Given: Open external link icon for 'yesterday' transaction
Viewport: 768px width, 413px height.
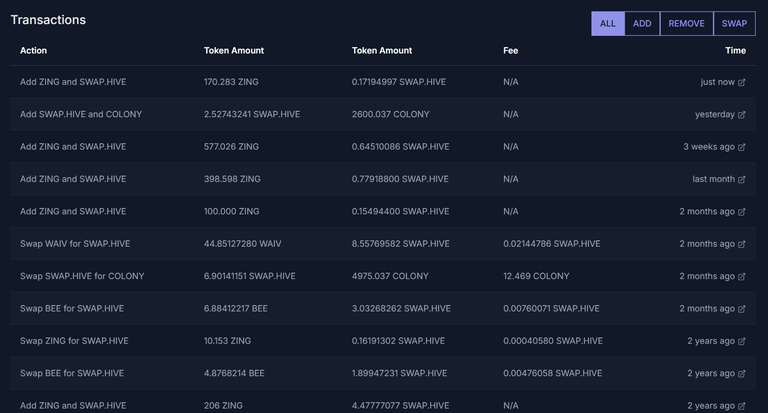Looking at the screenshot, I should click(742, 115).
